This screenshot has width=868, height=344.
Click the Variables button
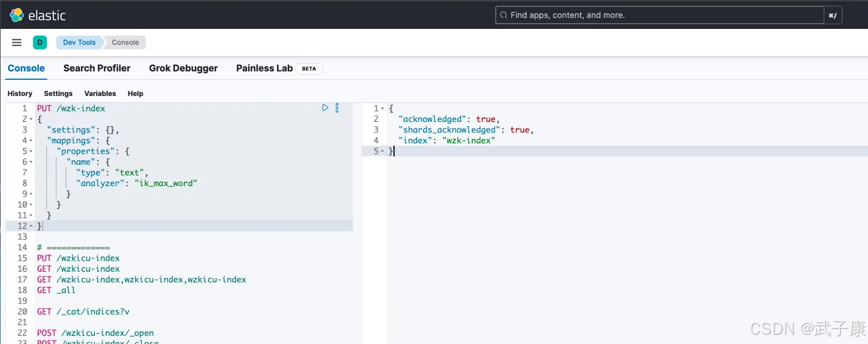point(100,94)
